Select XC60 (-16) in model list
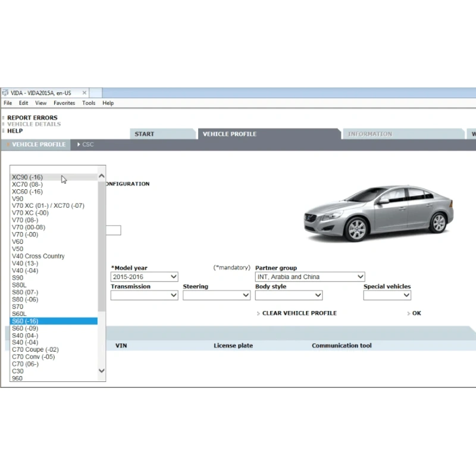The height and width of the screenshot is (476, 476). click(x=27, y=192)
